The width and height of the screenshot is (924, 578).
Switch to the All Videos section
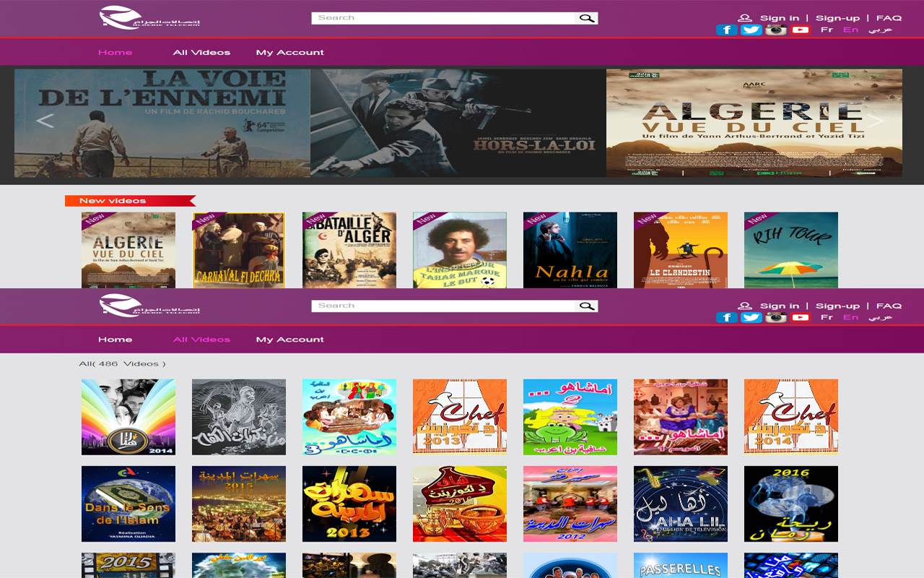point(201,51)
